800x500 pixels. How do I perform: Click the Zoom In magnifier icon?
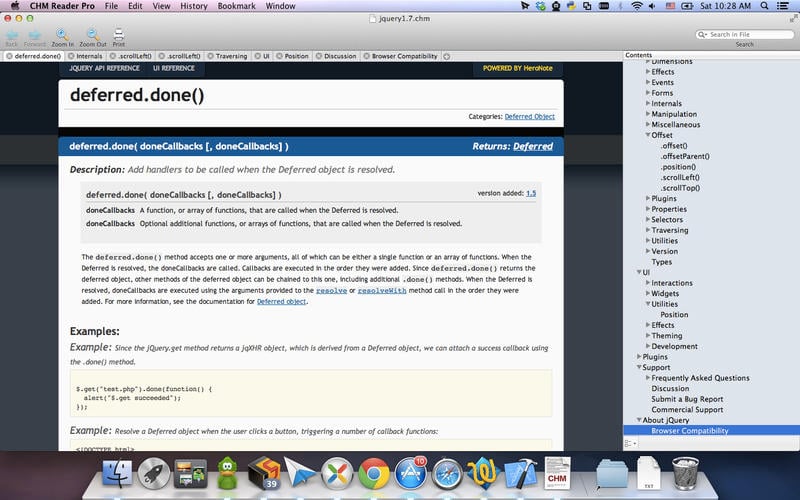point(62,35)
